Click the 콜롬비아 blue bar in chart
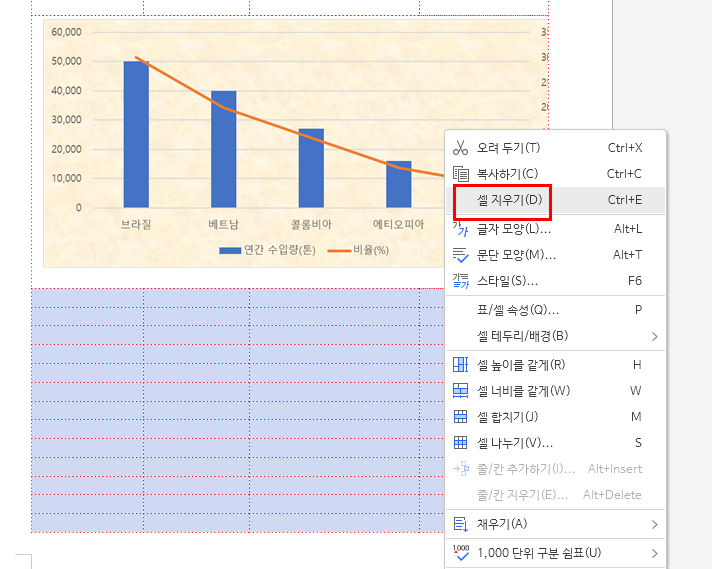 311,168
